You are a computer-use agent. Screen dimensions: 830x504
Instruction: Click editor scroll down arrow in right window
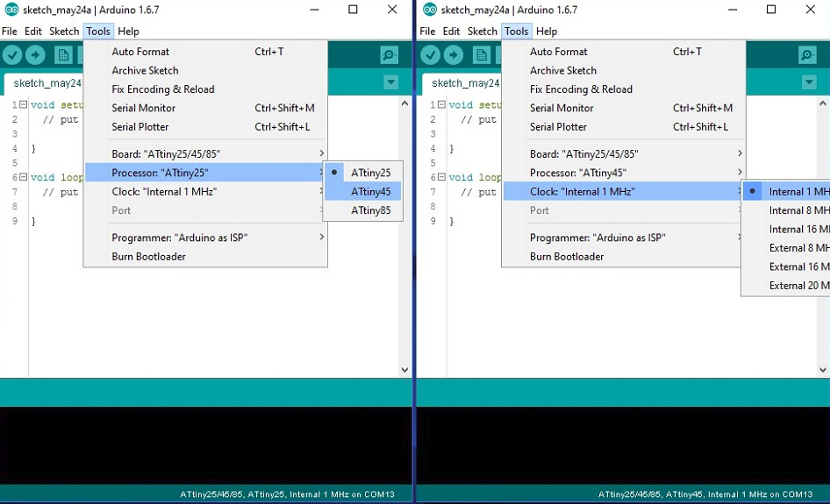[x=823, y=370]
